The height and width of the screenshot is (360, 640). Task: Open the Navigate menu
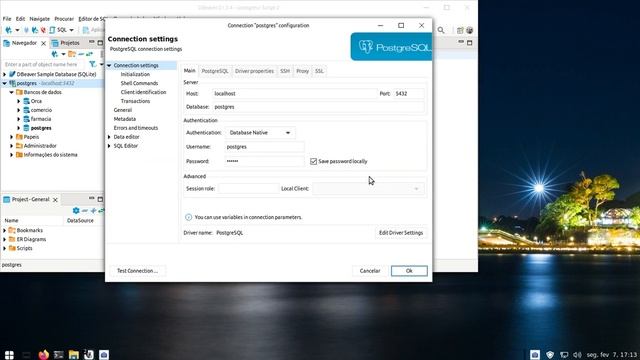pyautogui.click(x=40, y=19)
